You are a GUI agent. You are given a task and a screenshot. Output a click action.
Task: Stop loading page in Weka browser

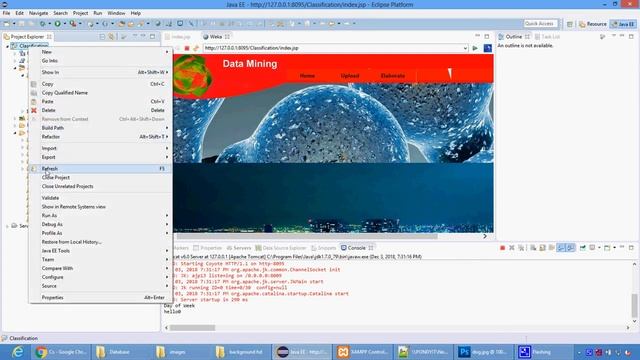point(187,48)
